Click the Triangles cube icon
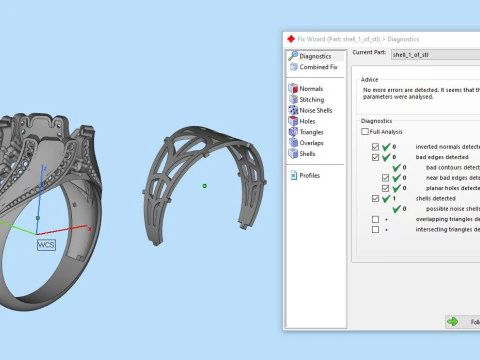This screenshot has width=480, height=360. tap(293, 132)
